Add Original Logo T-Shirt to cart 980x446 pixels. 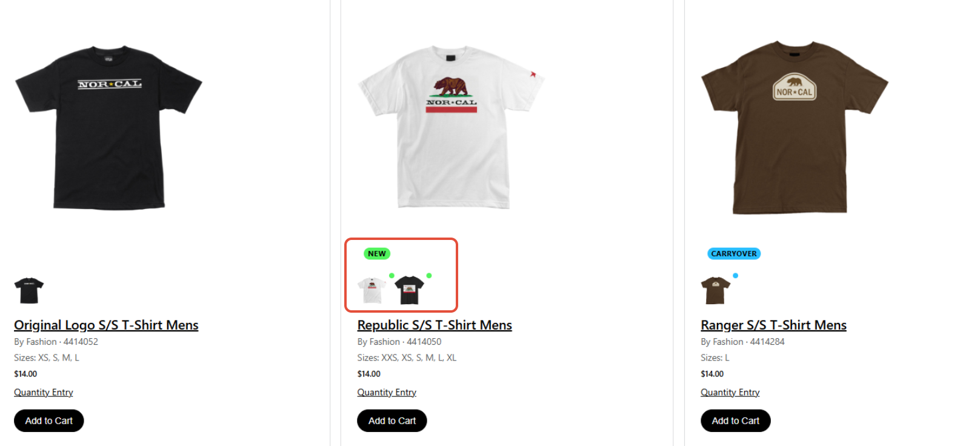point(49,421)
